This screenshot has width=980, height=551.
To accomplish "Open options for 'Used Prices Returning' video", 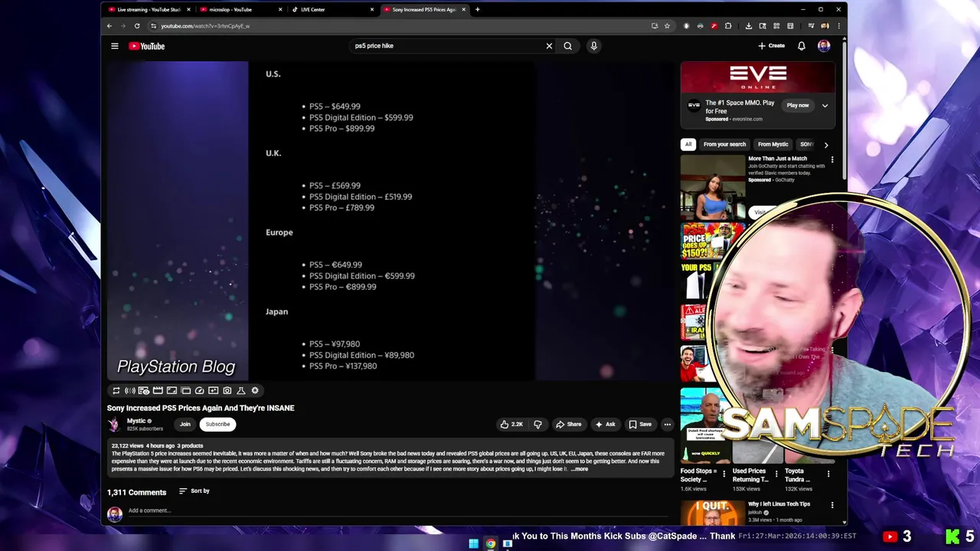I will click(x=776, y=474).
